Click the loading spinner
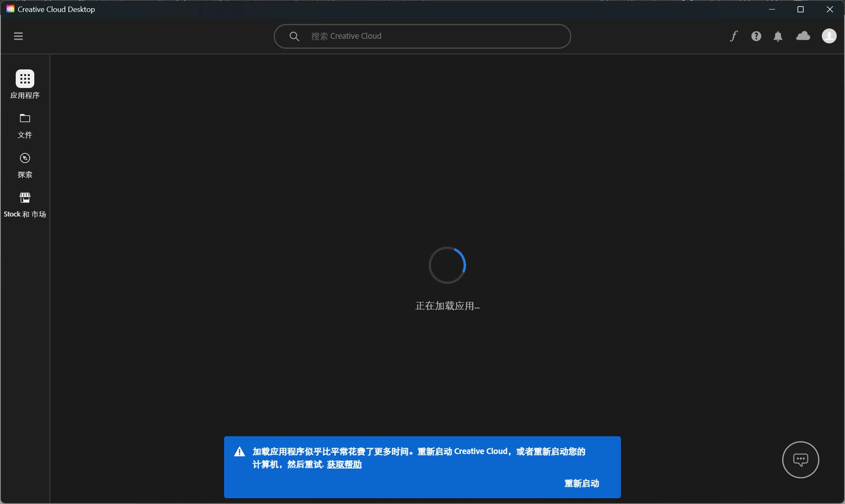 (447, 265)
